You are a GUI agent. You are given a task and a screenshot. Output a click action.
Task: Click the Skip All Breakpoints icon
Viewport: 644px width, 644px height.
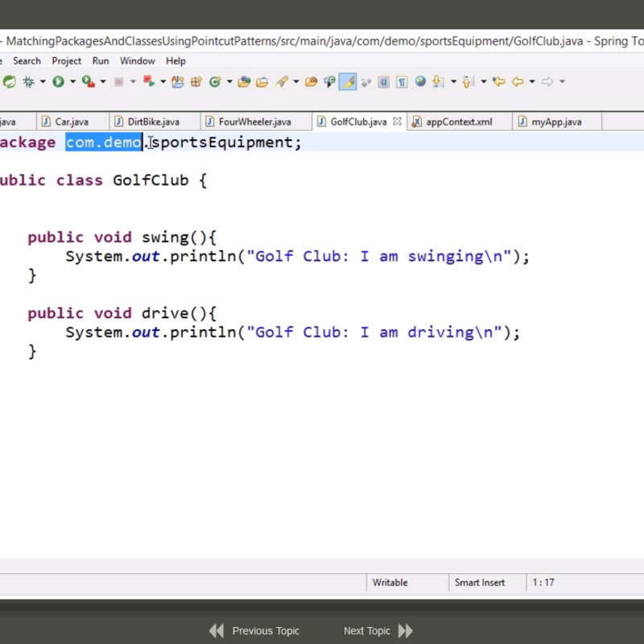point(329,82)
